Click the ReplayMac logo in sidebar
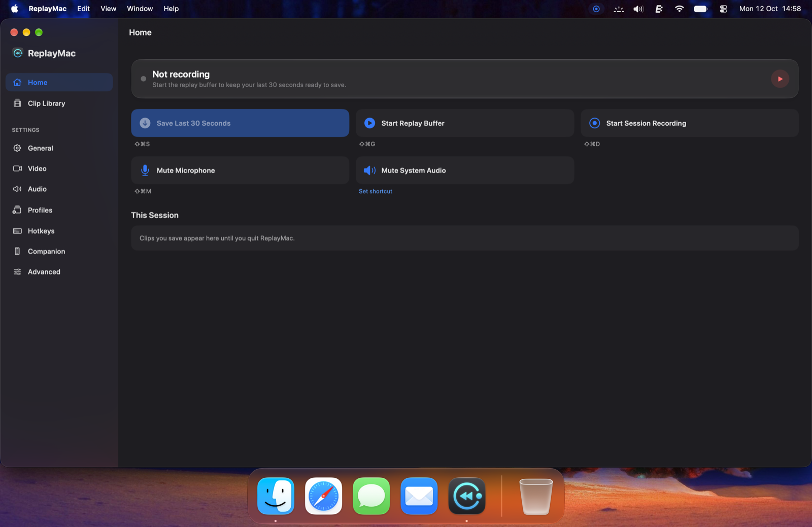 click(18, 53)
